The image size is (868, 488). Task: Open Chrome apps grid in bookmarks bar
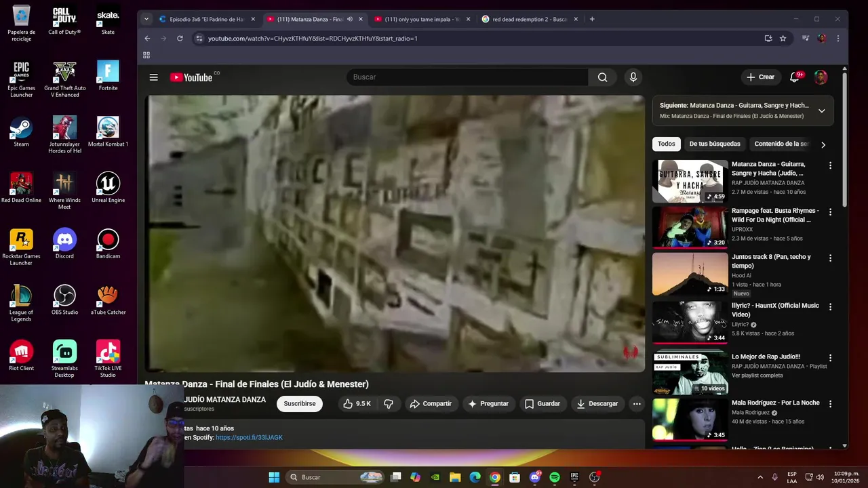pyautogui.click(x=146, y=55)
